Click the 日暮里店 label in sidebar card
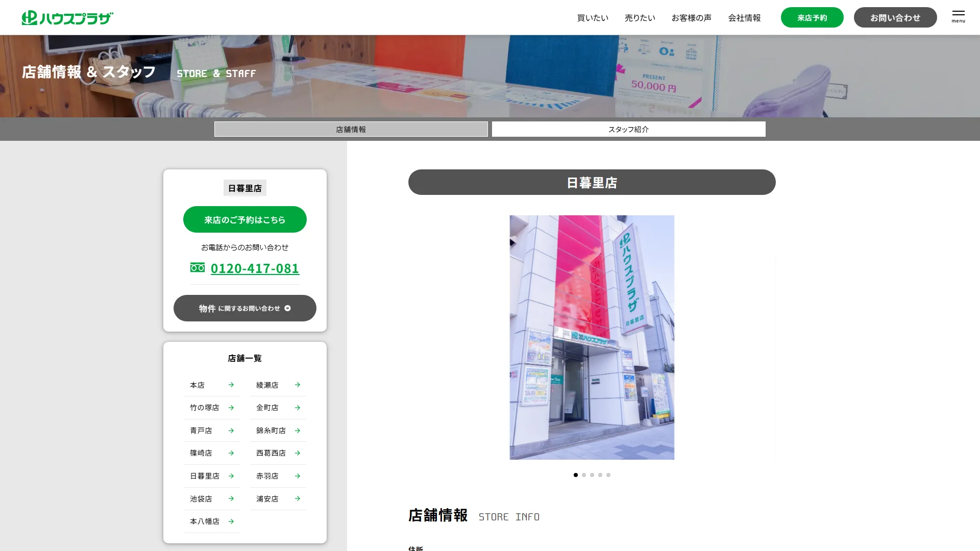This screenshot has width=980, height=551. (245, 188)
